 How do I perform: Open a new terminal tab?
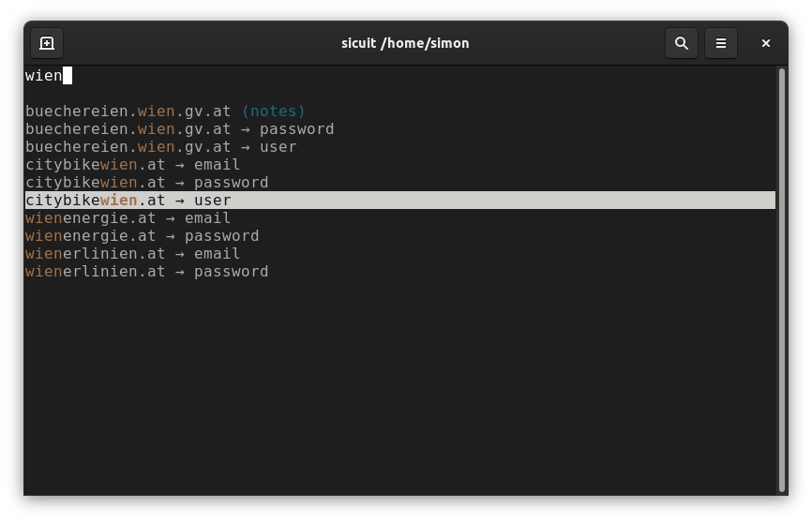[x=47, y=43]
